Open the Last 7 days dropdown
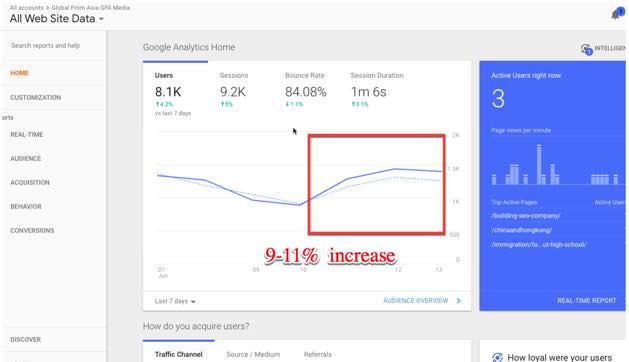The image size is (629, 362). pyautogui.click(x=175, y=301)
